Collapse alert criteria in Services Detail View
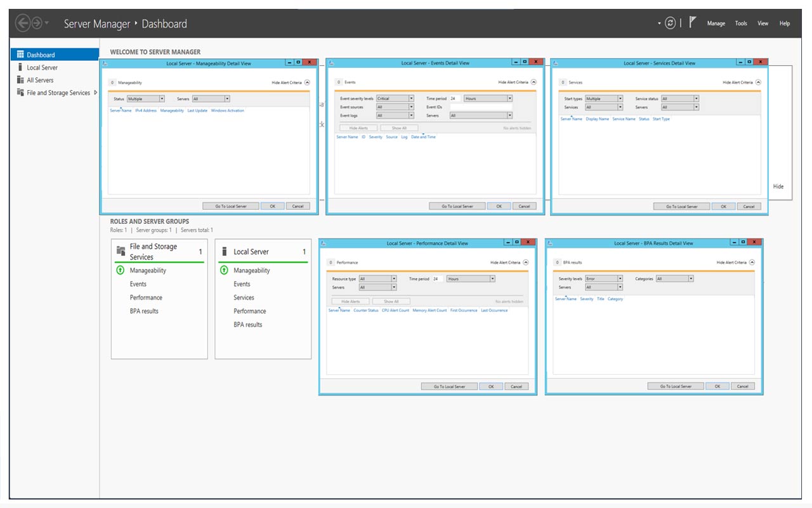 [x=758, y=82]
